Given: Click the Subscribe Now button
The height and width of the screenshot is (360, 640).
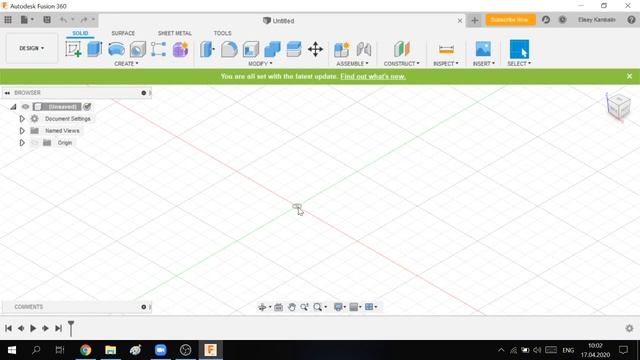Looking at the screenshot, I should [x=510, y=20].
